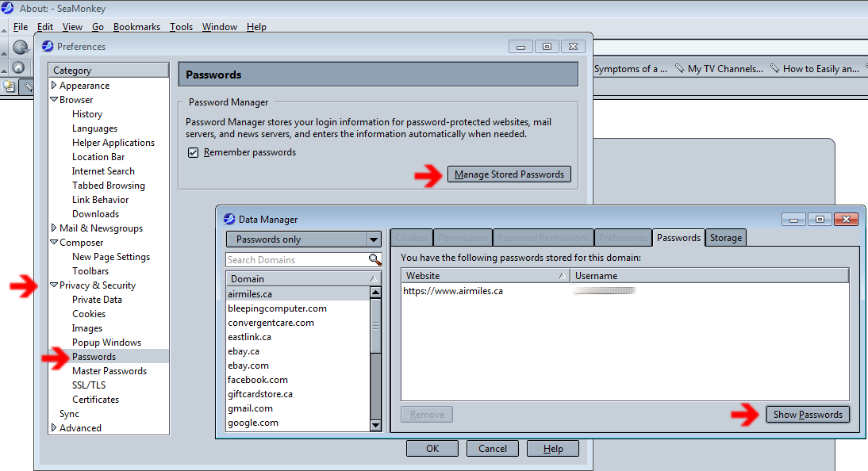Expand the Appearance category
This screenshot has height=471, width=868.
pyautogui.click(x=54, y=85)
